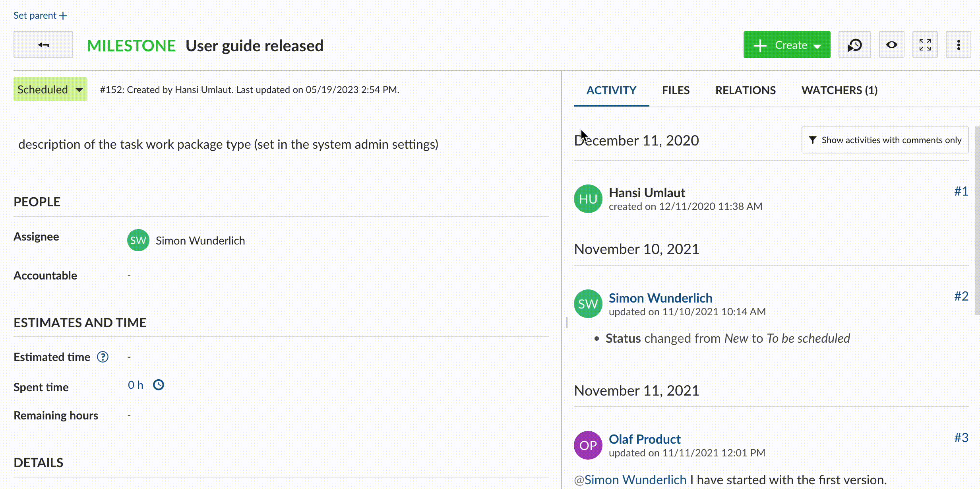Toggle Show activities with comments only filter
The height and width of the screenshot is (489, 980).
pos(884,140)
